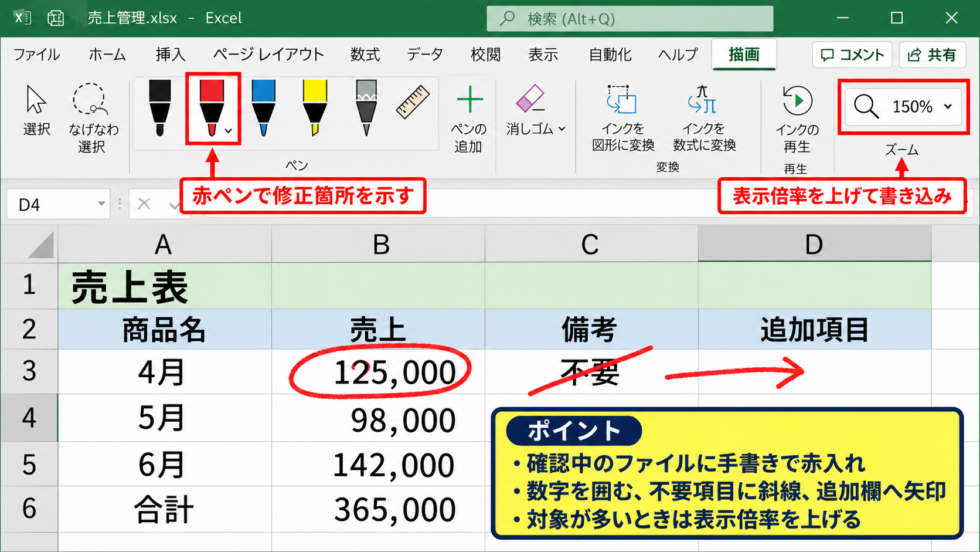Click the select-all corner triangle
980x552 pixels.
40,245
